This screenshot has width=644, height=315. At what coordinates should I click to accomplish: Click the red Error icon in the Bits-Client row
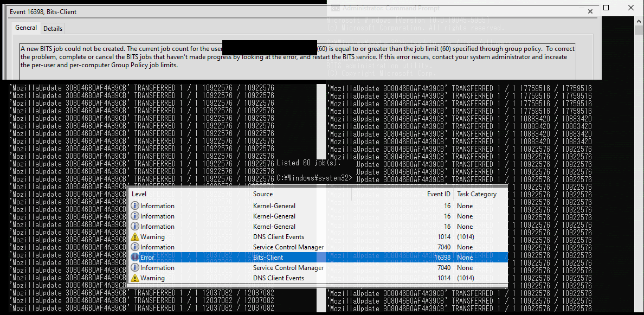pos(135,258)
